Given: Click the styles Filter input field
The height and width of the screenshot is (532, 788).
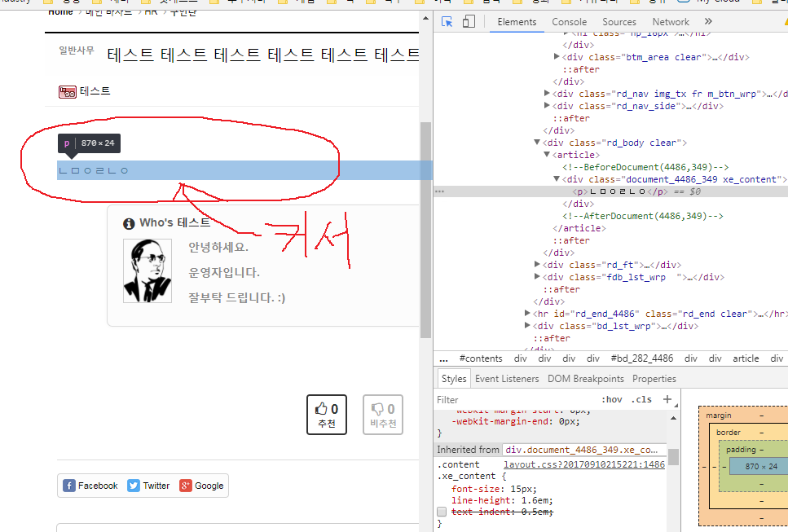Looking at the screenshot, I should (513, 400).
